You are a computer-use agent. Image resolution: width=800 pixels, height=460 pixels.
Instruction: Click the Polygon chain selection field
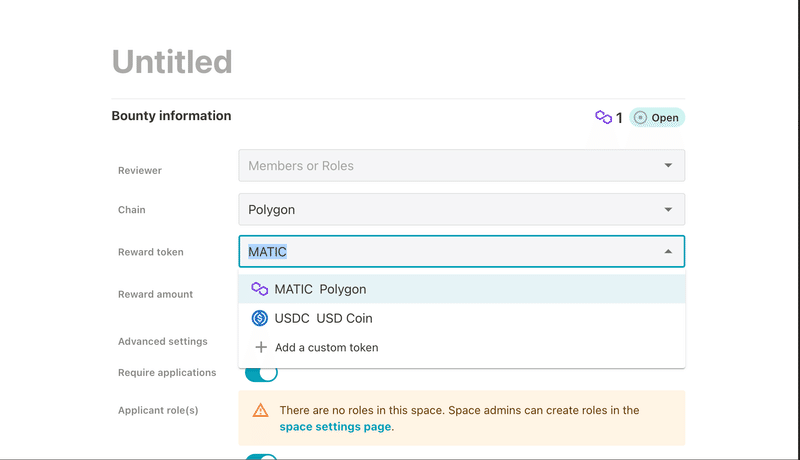point(462,210)
